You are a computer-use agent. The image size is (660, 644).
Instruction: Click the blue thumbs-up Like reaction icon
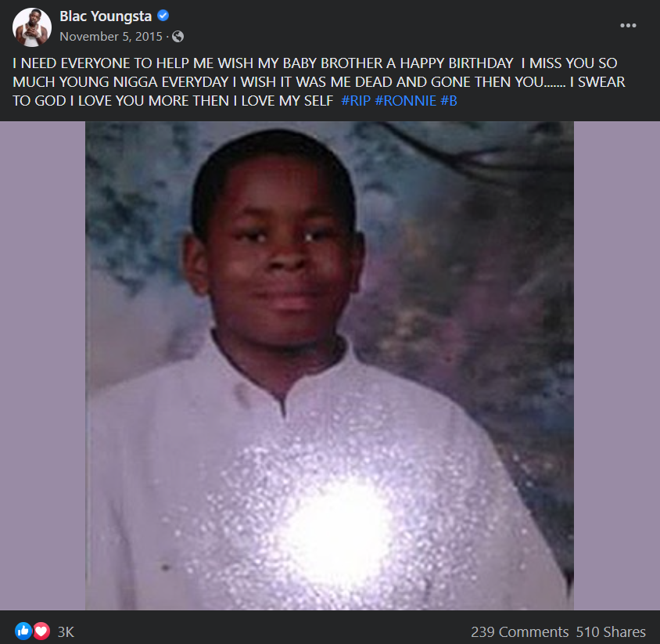23,631
